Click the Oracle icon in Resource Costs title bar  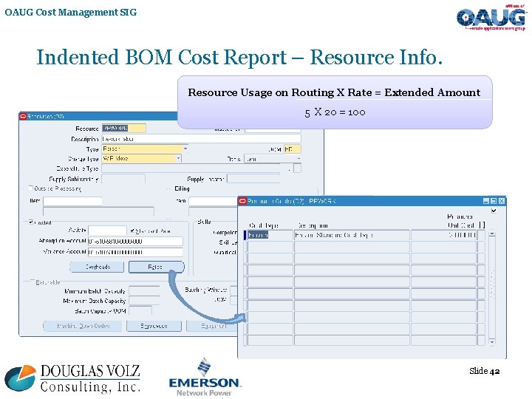242,201
